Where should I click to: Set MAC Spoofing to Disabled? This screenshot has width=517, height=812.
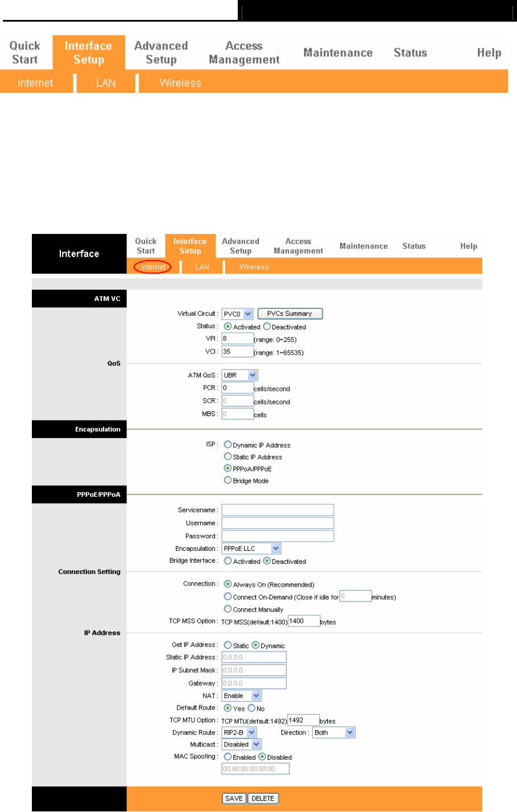[262, 757]
